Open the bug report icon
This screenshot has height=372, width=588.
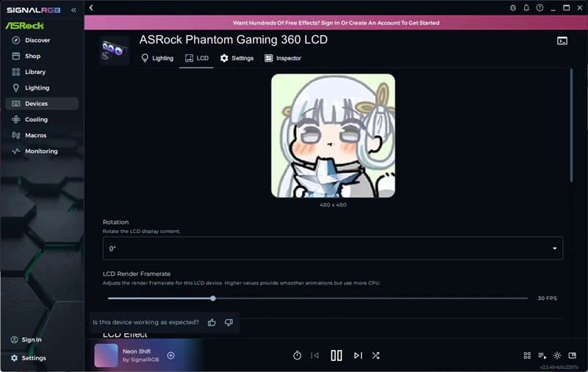tap(513, 8)
